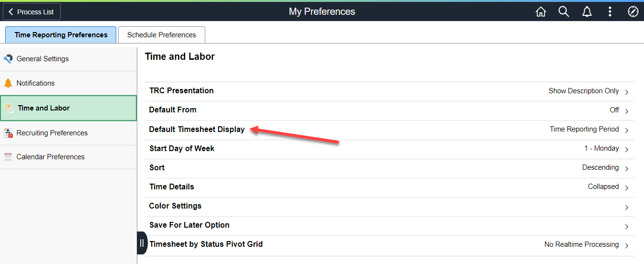The image size is (644, 264).
Task: Click the General Settings wrench icon
Action: 8,59
